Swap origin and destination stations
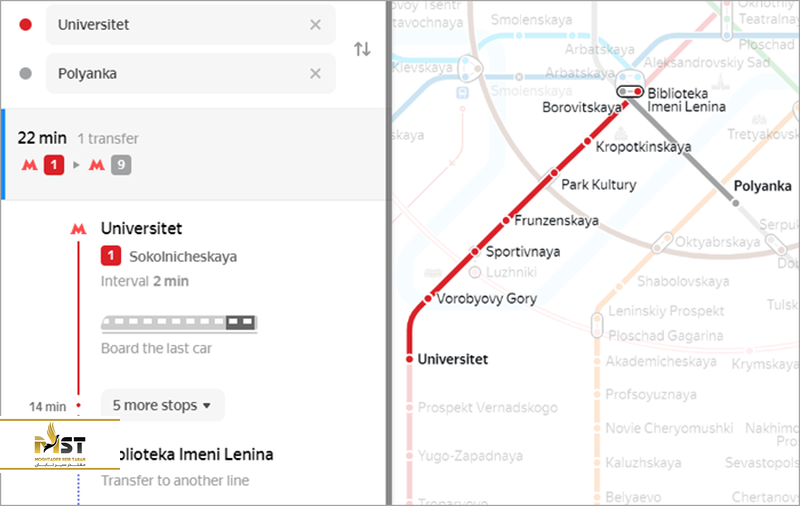This screenshot has width=800, height=506. click(362, 49)
